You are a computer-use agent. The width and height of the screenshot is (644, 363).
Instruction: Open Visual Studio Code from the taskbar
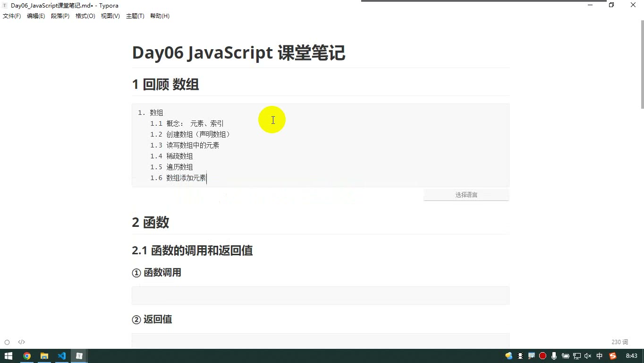click(x=62, y=356)
